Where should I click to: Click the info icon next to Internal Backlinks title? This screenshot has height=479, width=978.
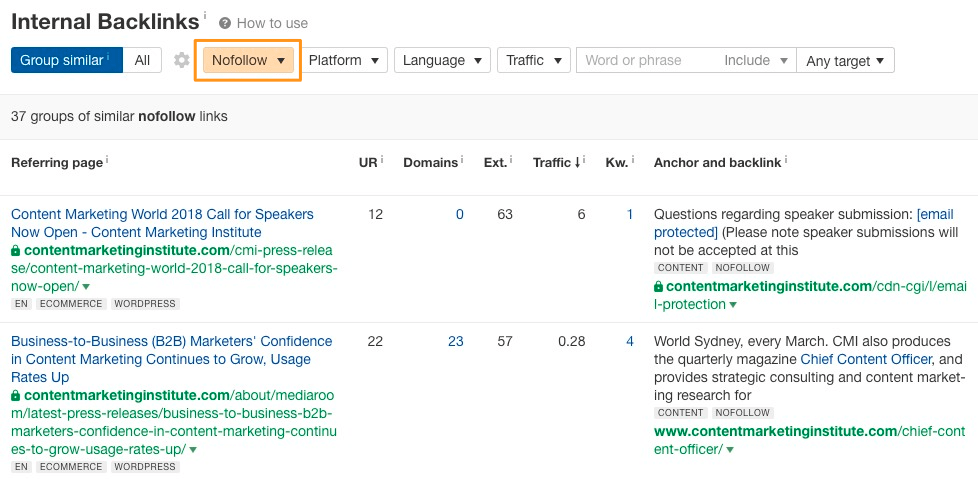coord(205,14)
